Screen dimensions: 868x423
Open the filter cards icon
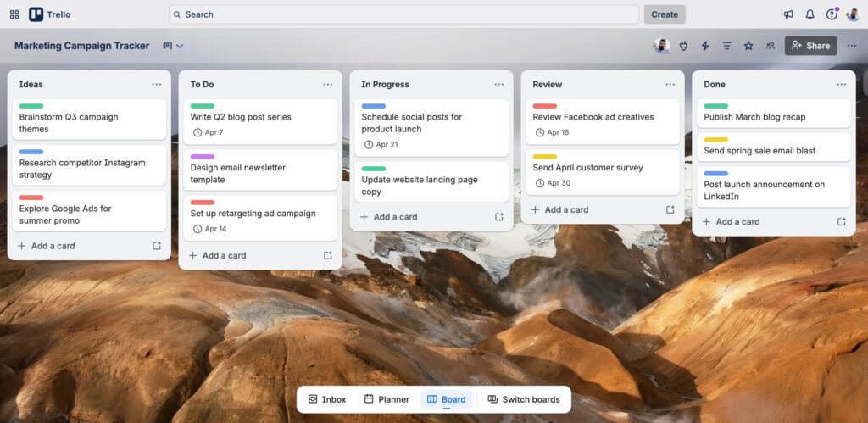click(x=726, y=46)
